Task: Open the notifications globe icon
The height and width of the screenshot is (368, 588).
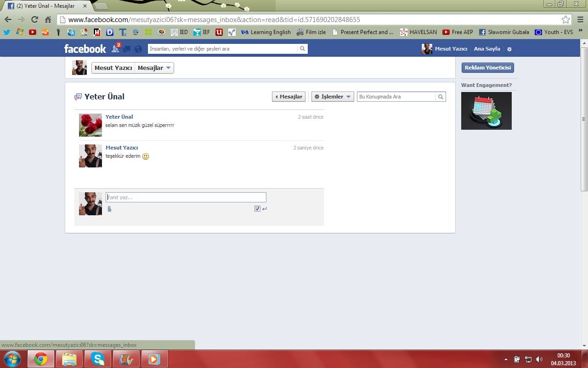Action: tap(138, 49)
